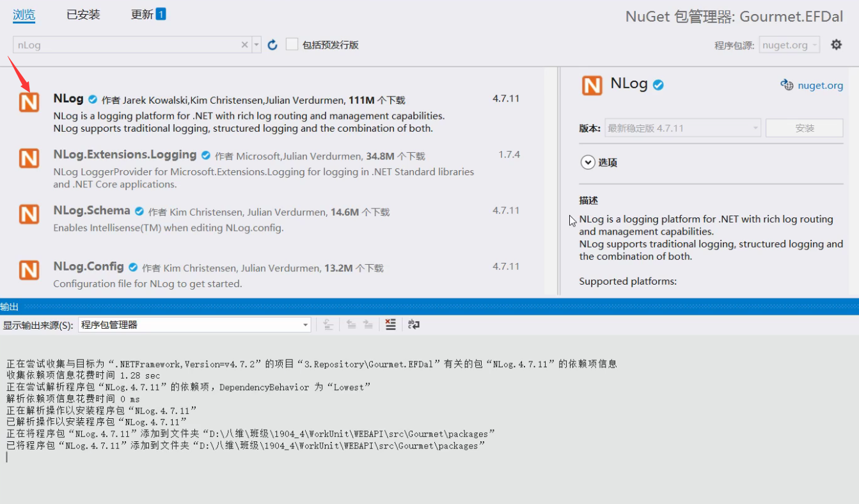Open the search history dropdown arrow
Viewport: 859px width, 504px height.
pyautogui.click(x=256, y=45)
